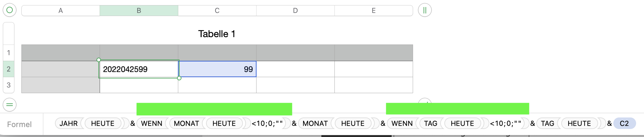Click the table select circle handle
The width and height of the screenshot is (644, 137).
pos(10,10)
